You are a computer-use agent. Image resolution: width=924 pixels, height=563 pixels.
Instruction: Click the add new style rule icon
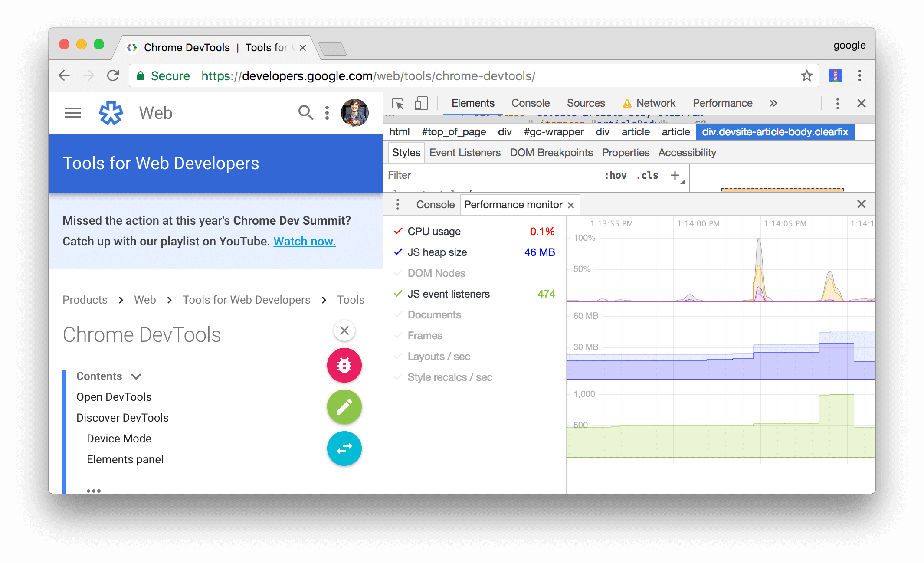[x=675, y=176]
